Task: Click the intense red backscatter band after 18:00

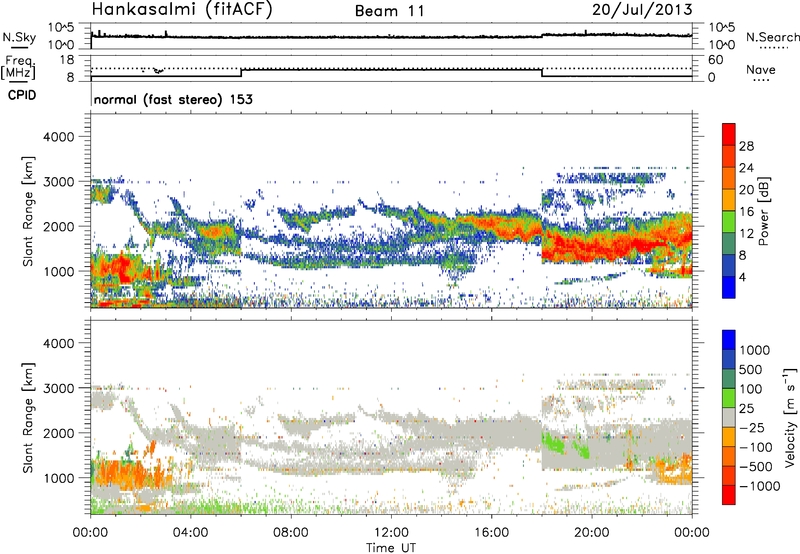Action: click(x=602, y=246)
